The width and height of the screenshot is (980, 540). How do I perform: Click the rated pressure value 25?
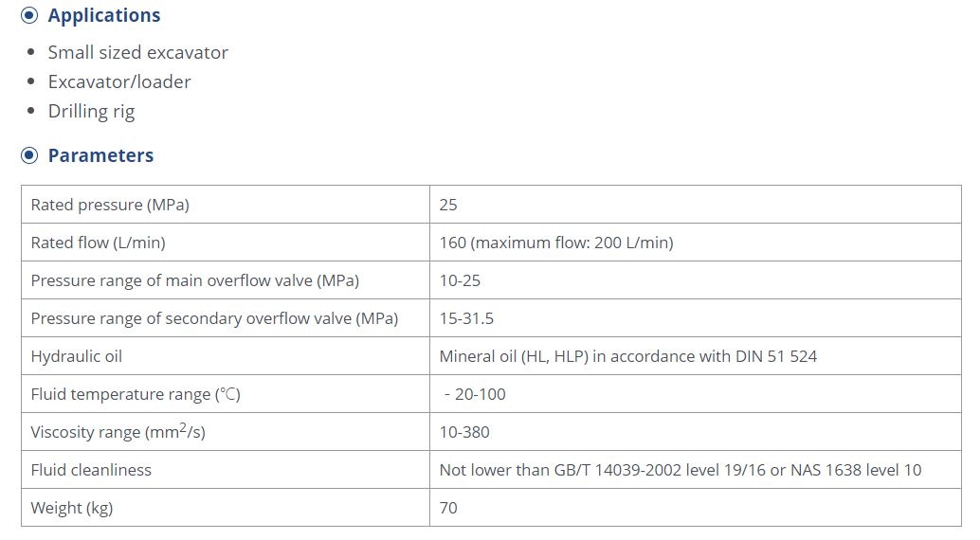448,205
